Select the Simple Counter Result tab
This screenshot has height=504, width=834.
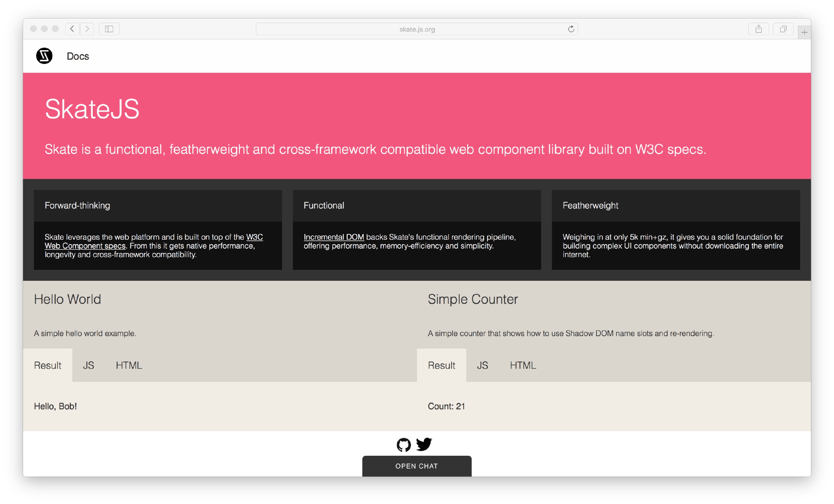(x=441, y=365)
